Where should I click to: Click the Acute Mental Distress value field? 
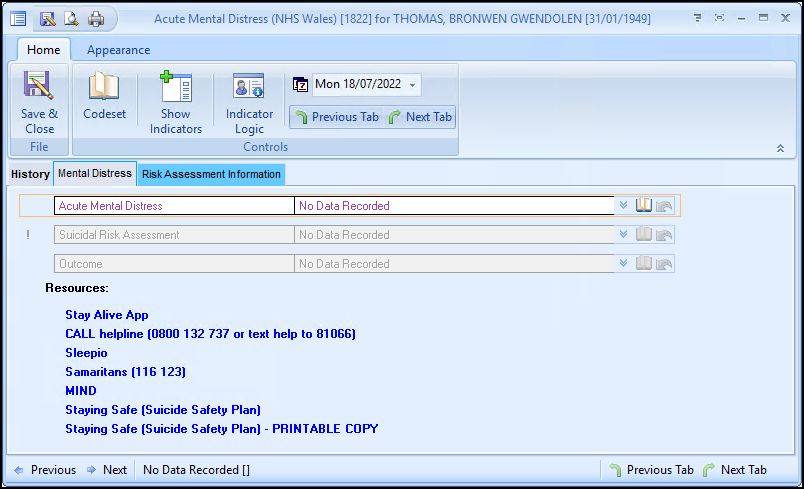click(x=454, y=206)
